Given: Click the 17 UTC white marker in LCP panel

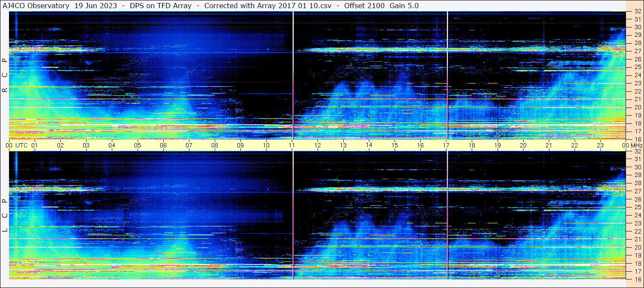Looking at the screenshot, I should tap(447, 216).
